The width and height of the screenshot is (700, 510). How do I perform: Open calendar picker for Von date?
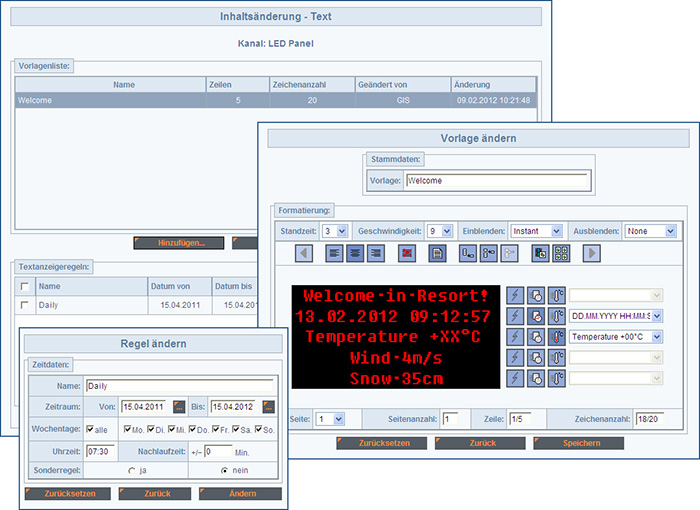coord(179,407)
